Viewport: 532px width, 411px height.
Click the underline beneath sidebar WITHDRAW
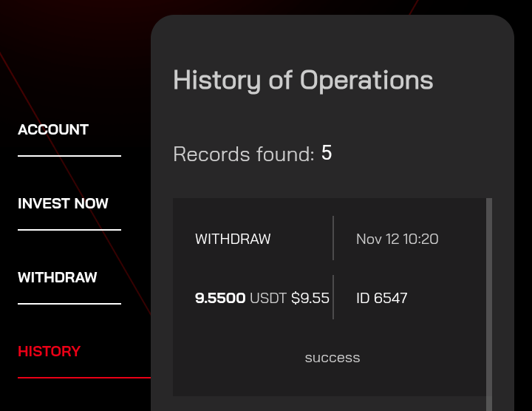point(69,304)
